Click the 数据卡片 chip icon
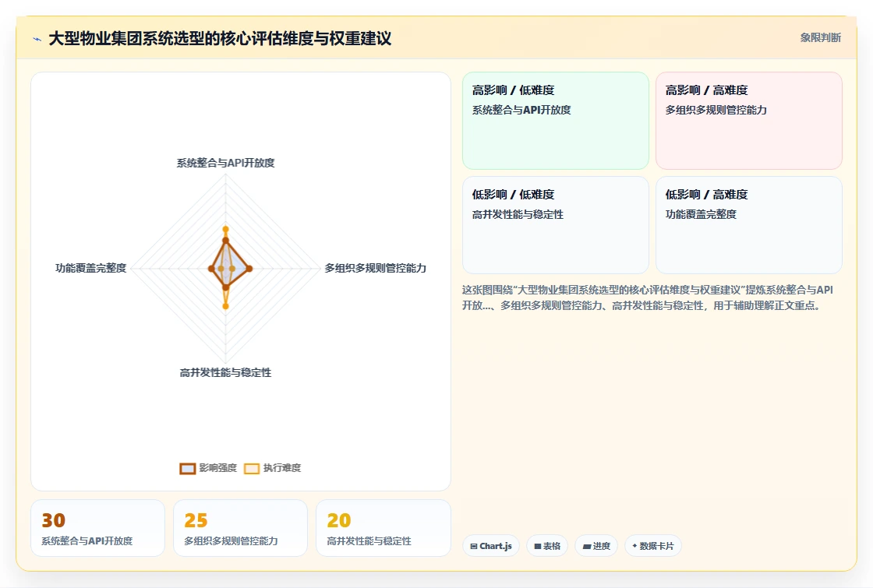The image size is (873, 588). [634, 546]
